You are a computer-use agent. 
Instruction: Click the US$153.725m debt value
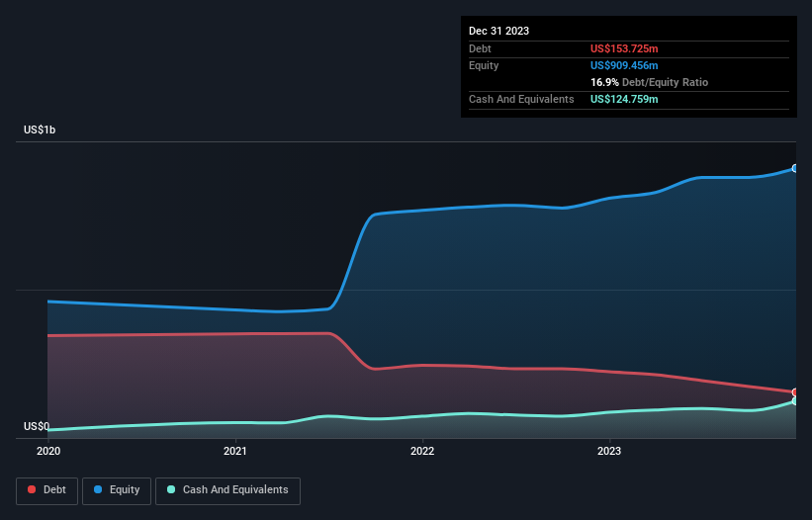point(624,48)
